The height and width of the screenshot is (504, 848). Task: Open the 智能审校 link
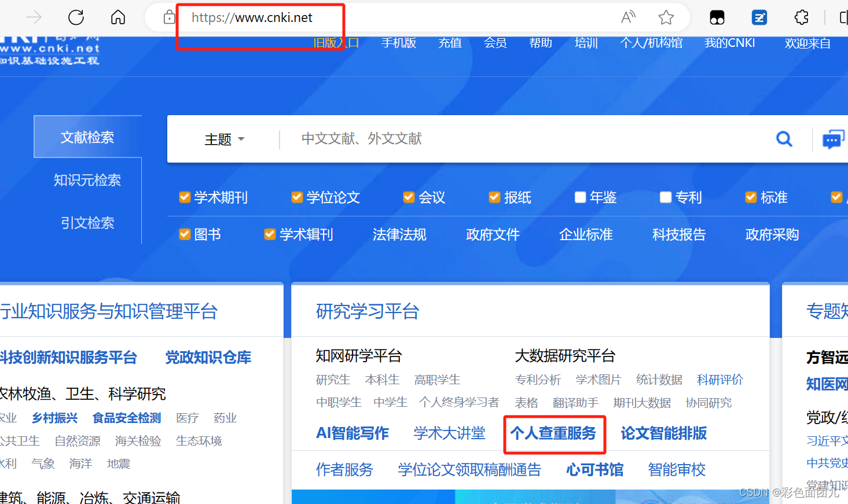[677, 470]
